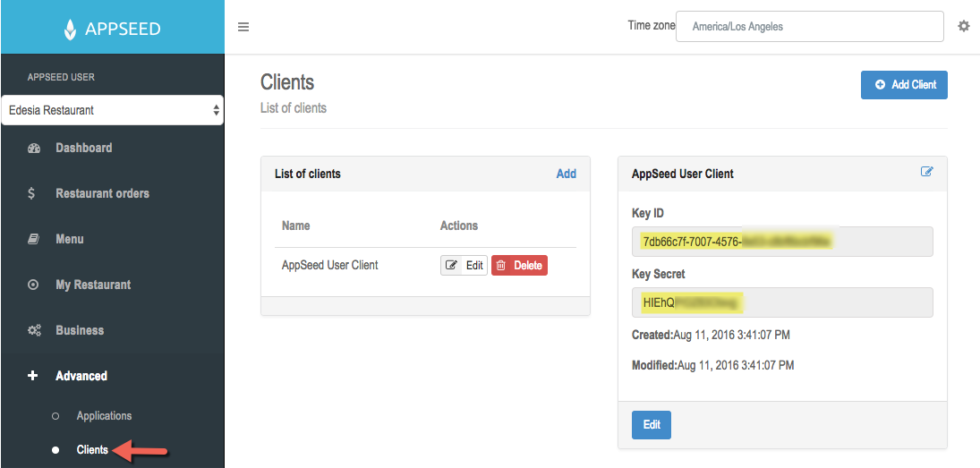Click the My Restaurant target icon
Image resolution: width=980 pixels, height=468 pixels.
[x=34, y=285]
